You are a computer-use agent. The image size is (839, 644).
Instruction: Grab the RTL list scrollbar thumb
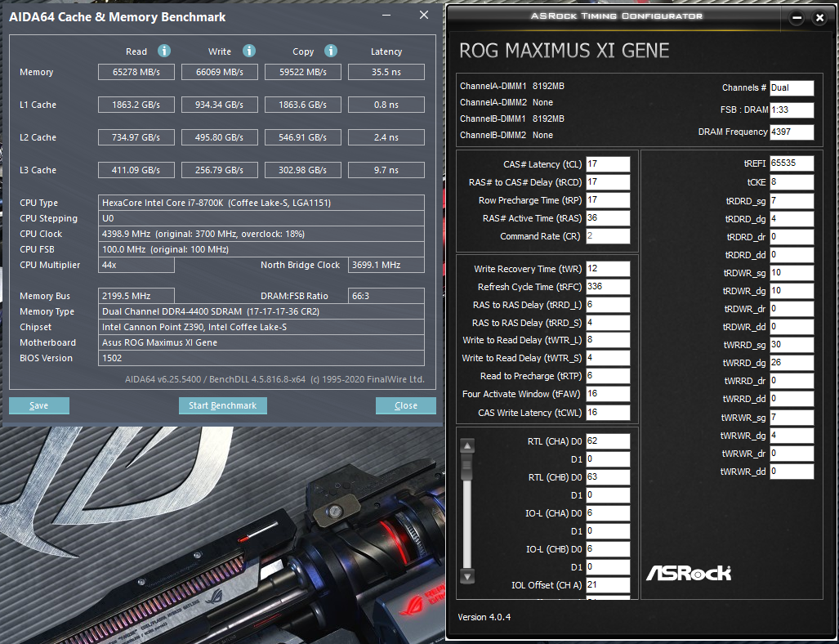click(467, 465)
